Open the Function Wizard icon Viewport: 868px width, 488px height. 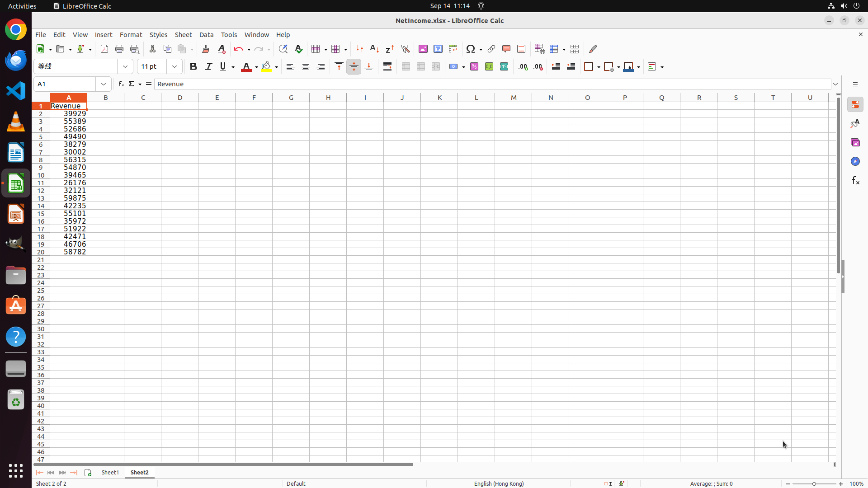pos(121,84)
